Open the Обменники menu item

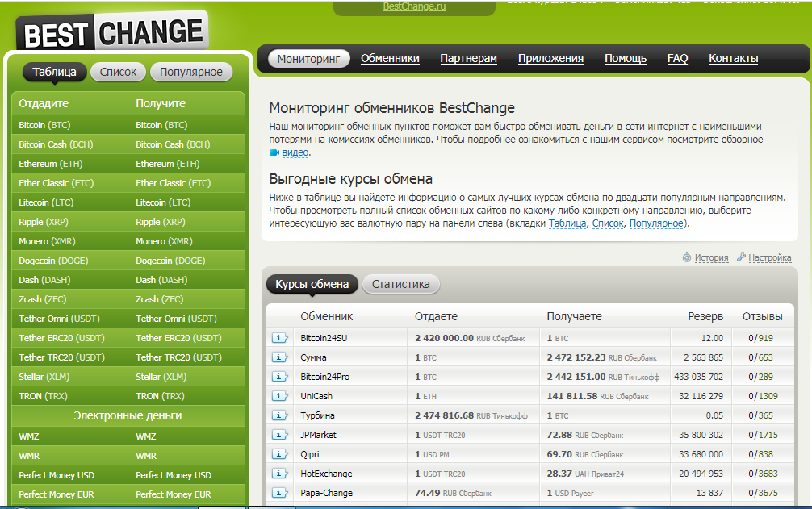click(x=390, y=58)
